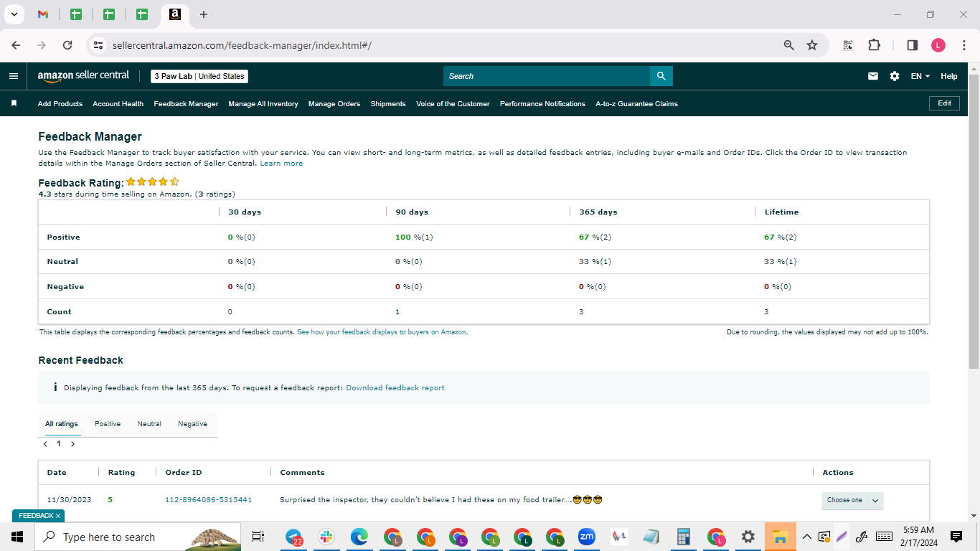980x551 pixels.
Task: Switch to the Neutral feedback tab
Action: pyautogui.click(x=149, y=424)
